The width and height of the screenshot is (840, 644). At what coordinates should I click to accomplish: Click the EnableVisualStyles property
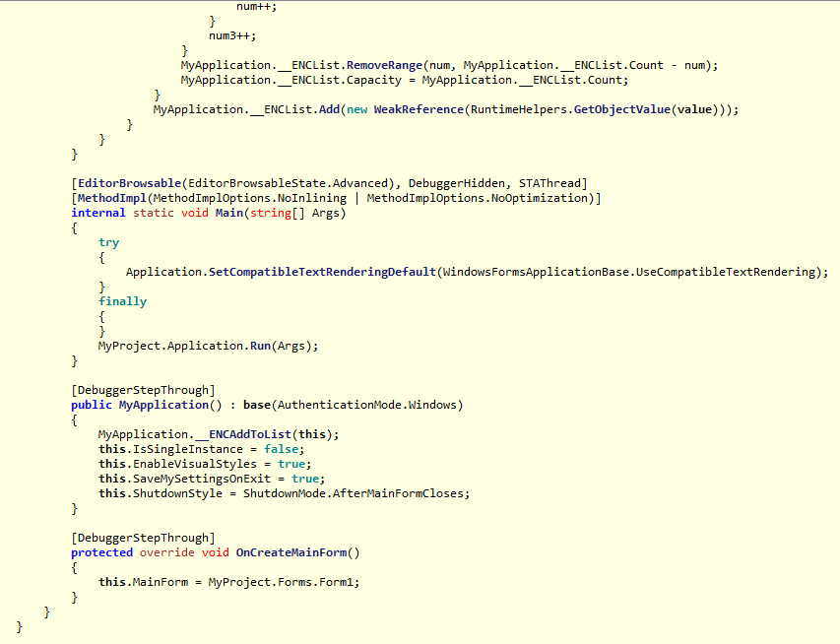point(195,464)
